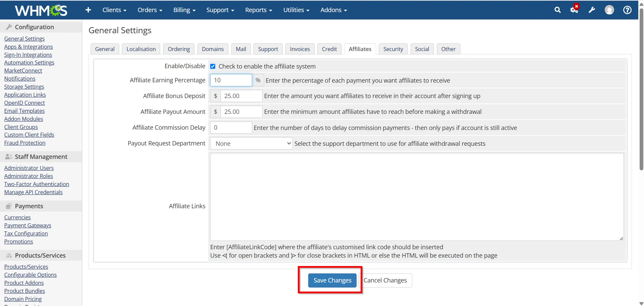Open Sign-In Integrations link

click(28, 55)
